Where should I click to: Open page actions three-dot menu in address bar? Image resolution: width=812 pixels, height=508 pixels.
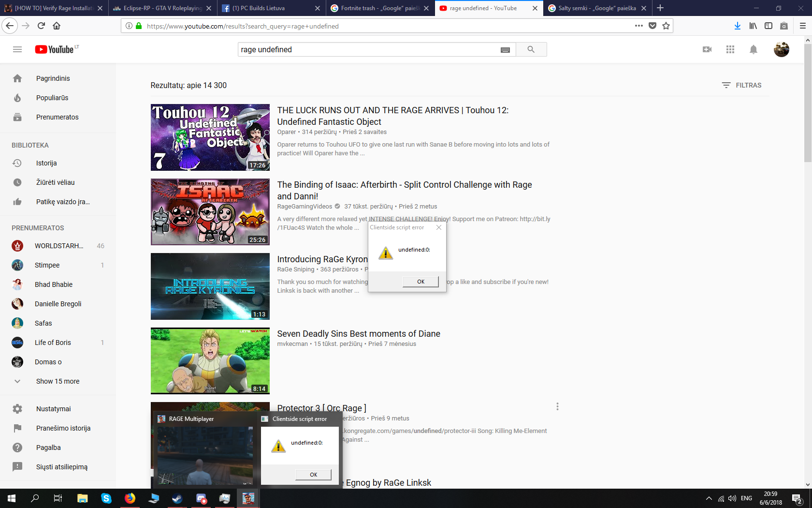[x=639, y=26]
